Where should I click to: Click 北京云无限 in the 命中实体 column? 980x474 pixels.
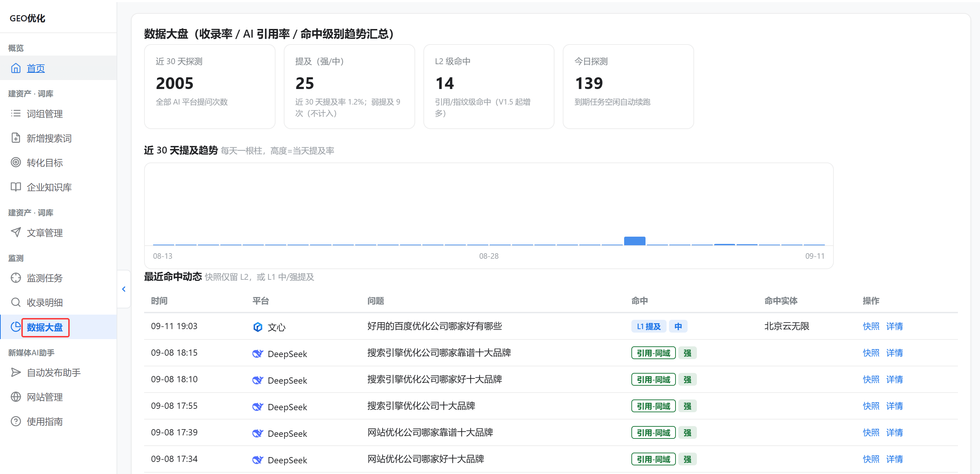[x=787, y=326]
